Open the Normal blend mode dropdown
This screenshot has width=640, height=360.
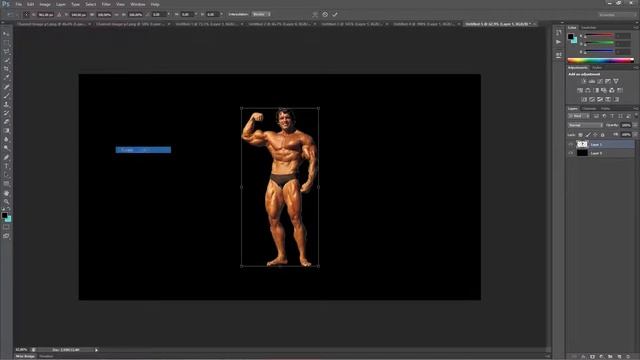[585, 125]
